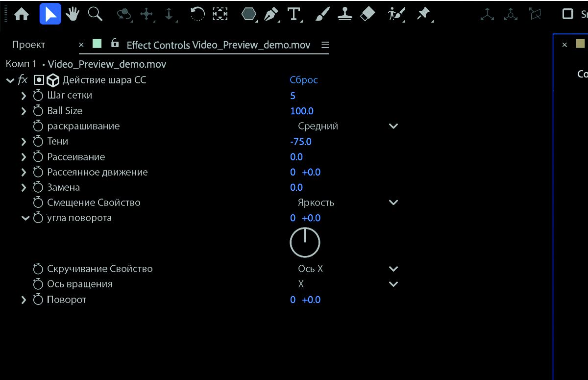
Task: Click the View Axis mode icon
Action: (536, 14)
